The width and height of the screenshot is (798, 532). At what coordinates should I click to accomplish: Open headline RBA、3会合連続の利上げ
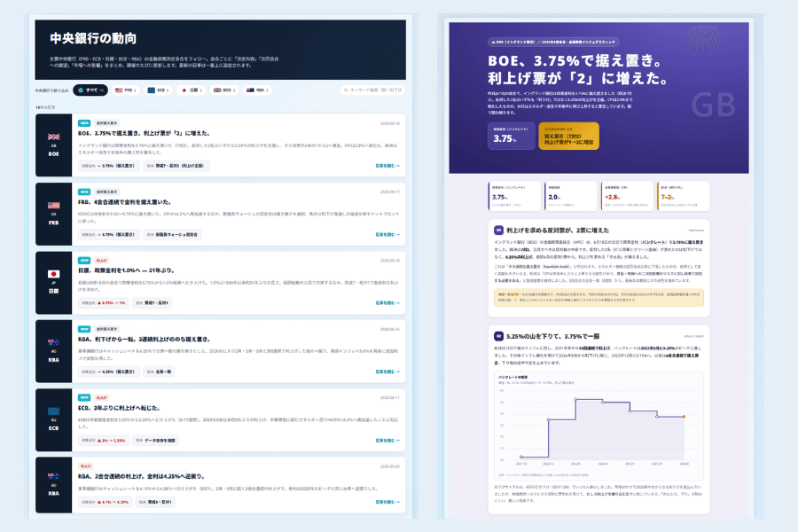142,476
